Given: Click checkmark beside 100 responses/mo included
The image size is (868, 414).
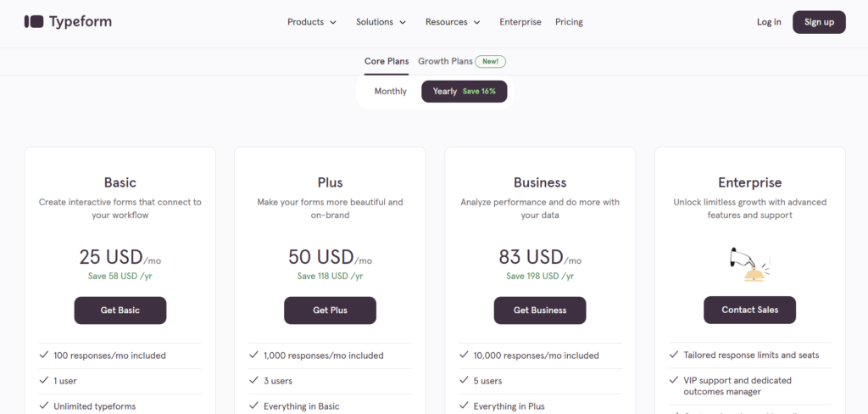Looking at the screenshot, I should (x=44, y=355).
